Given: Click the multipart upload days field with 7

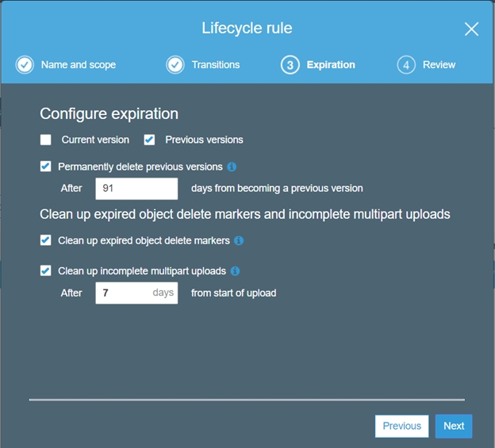Looking at the screenshot, I should [136, 293].
